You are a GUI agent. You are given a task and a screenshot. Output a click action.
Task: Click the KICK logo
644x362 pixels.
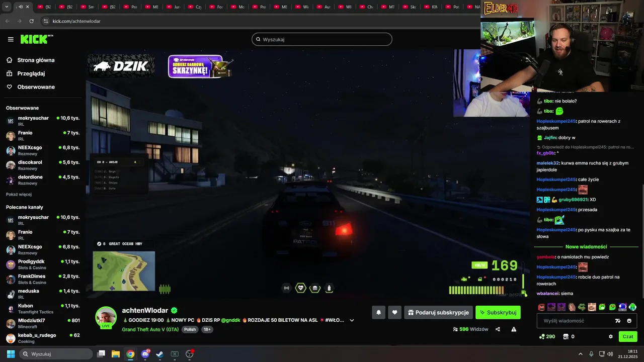(36, 39)
